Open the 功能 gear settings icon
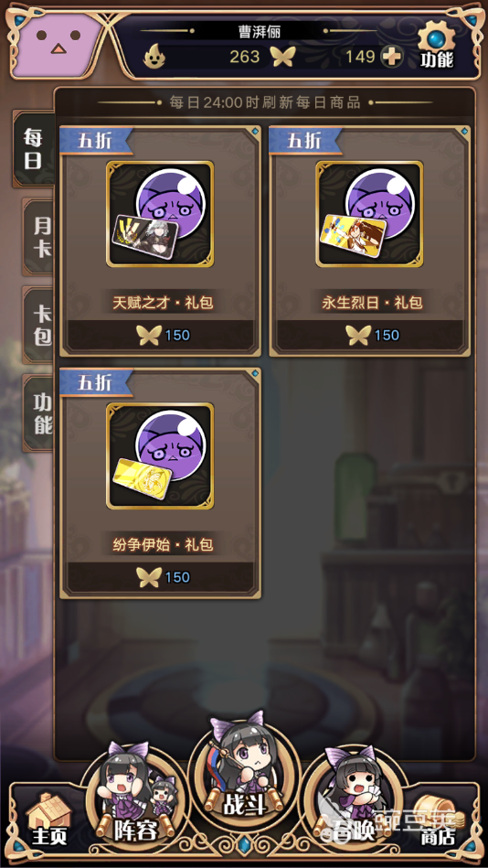The image size is (488, 868). pyautogui.click(x=436, y=46)
